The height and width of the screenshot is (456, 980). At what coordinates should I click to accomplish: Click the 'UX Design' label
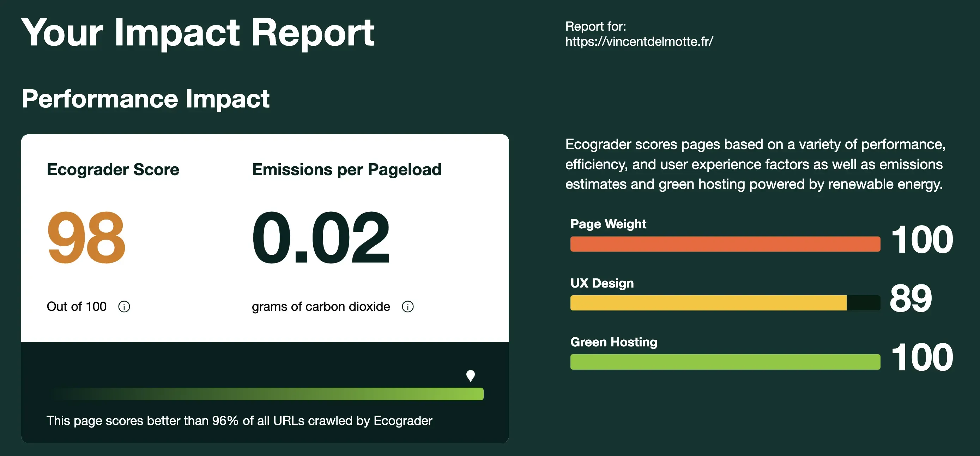click(602, 283)
